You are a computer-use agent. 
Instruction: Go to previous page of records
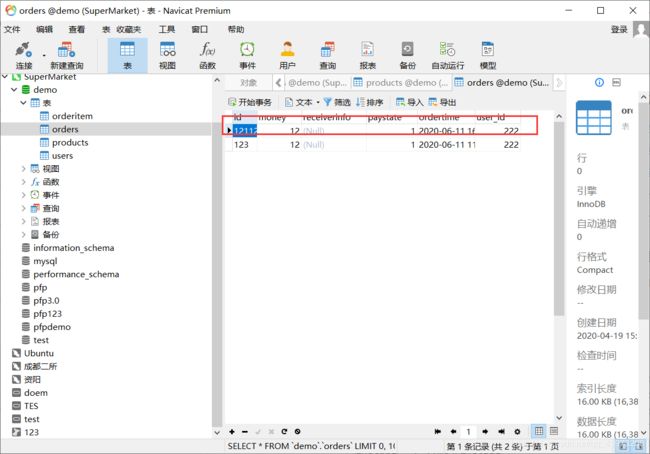453,432
